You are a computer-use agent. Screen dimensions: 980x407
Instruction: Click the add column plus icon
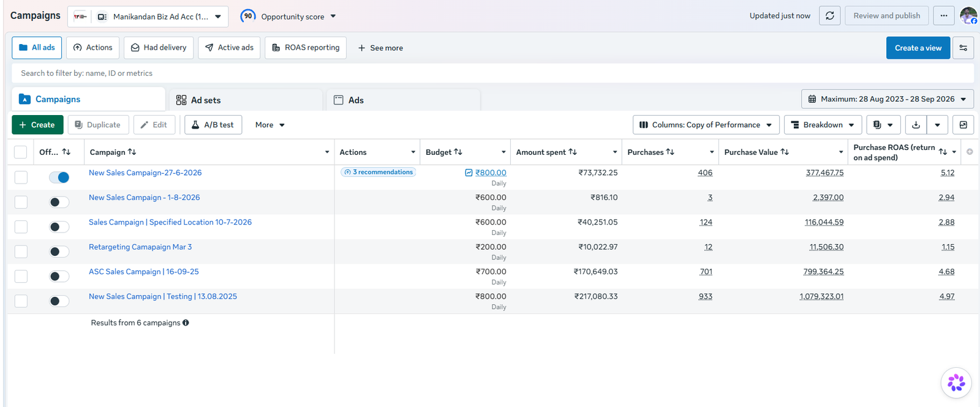point(970,152)
